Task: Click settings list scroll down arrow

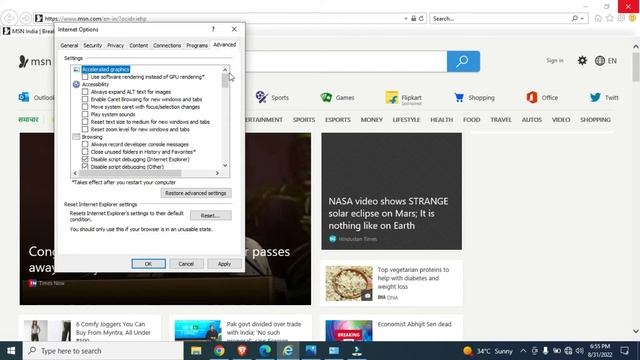Action: click(x=225, y=165)
